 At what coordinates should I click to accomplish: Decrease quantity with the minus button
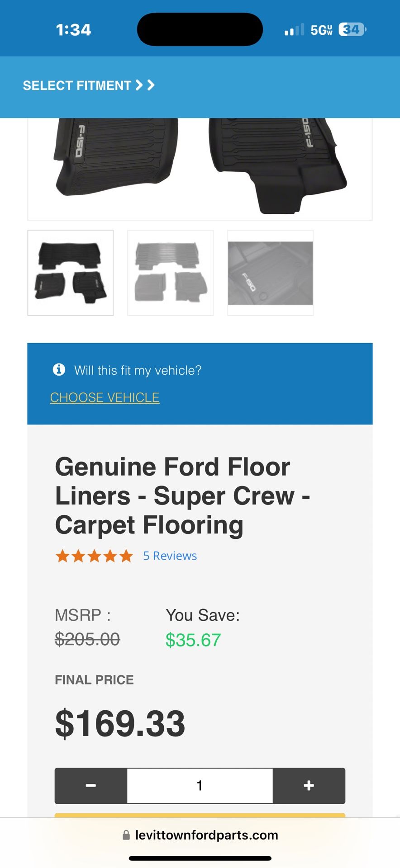(x=91, y=786)
